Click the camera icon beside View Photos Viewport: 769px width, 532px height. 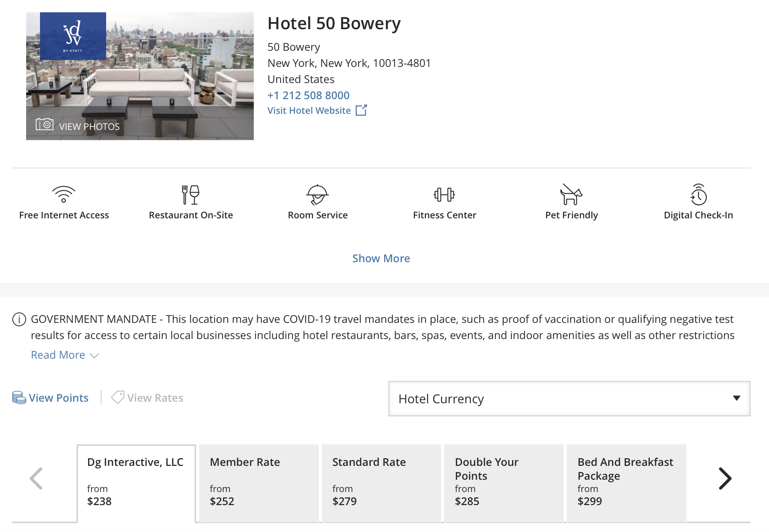pyautogui.click(x=45, y=124)
